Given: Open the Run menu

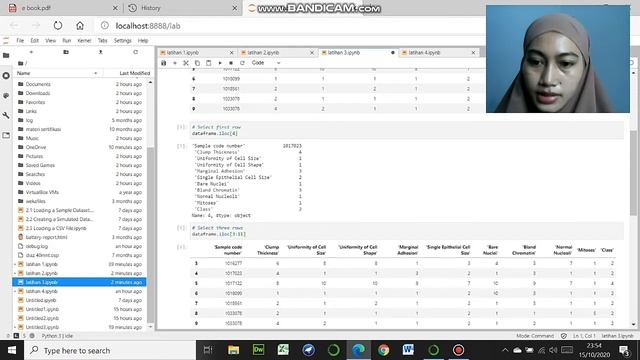Looking at the screenshot, I should click(67, 40).
